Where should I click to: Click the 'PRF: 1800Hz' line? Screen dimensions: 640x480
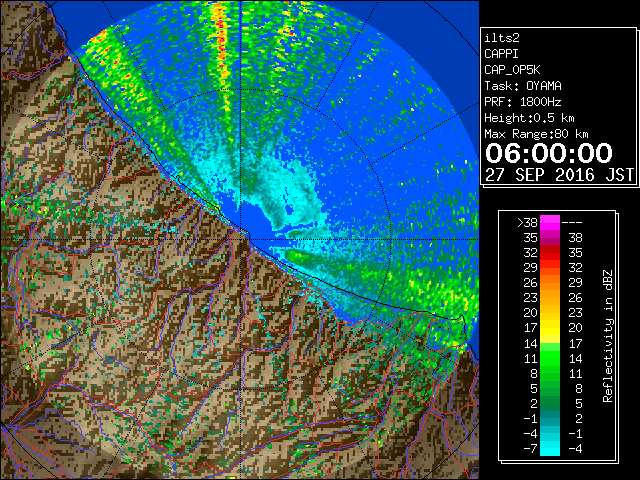(523, 102)
